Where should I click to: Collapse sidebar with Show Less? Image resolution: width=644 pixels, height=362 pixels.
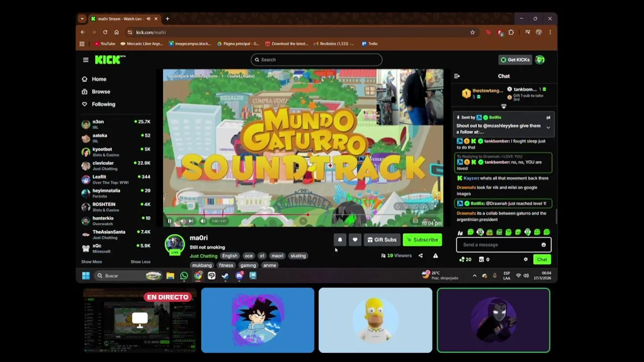(140, 261)
